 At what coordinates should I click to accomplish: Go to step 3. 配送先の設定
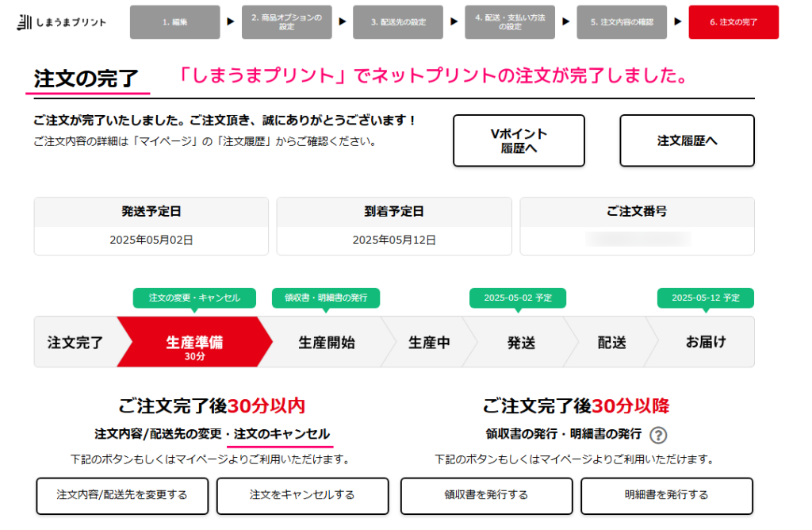pos(398,22)
